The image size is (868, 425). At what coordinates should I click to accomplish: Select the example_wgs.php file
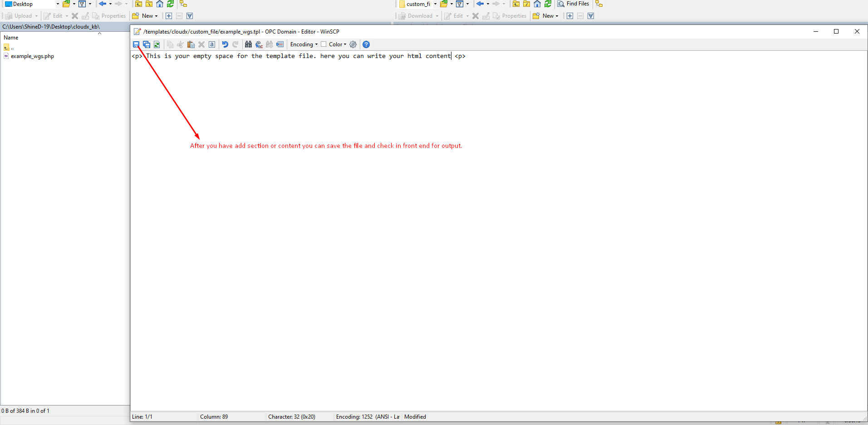point(32,57)
